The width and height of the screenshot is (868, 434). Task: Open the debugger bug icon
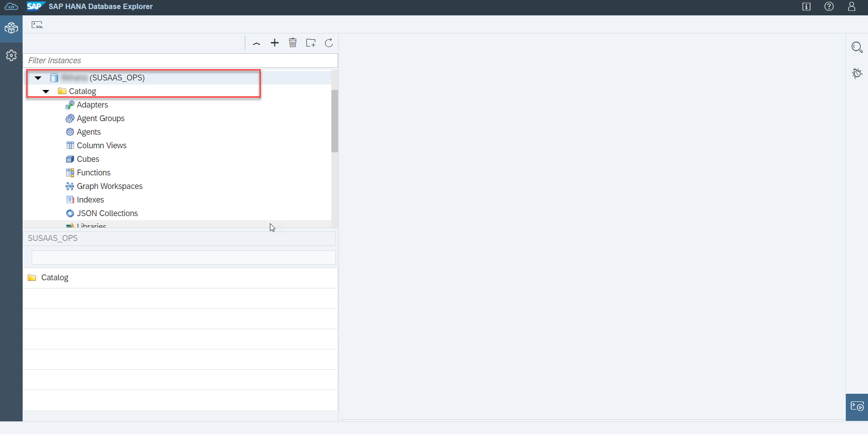coord(857,73)
